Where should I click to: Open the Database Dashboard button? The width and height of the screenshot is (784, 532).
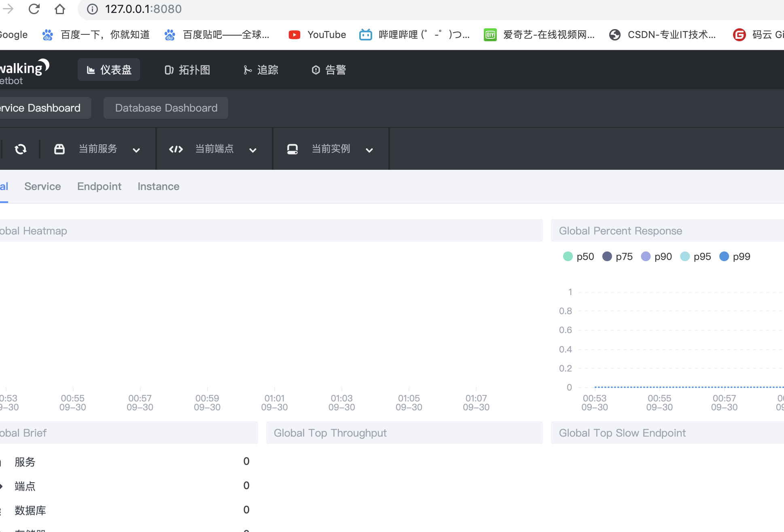tap(166, 108)
